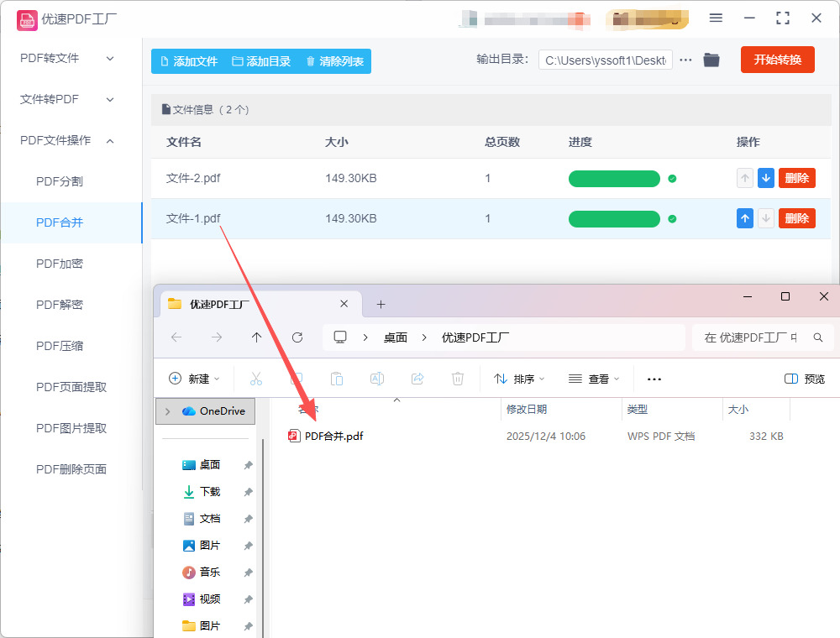Click chevron after 桌面 in address bar
840x638 pixels.
click(x=424, y=337)
